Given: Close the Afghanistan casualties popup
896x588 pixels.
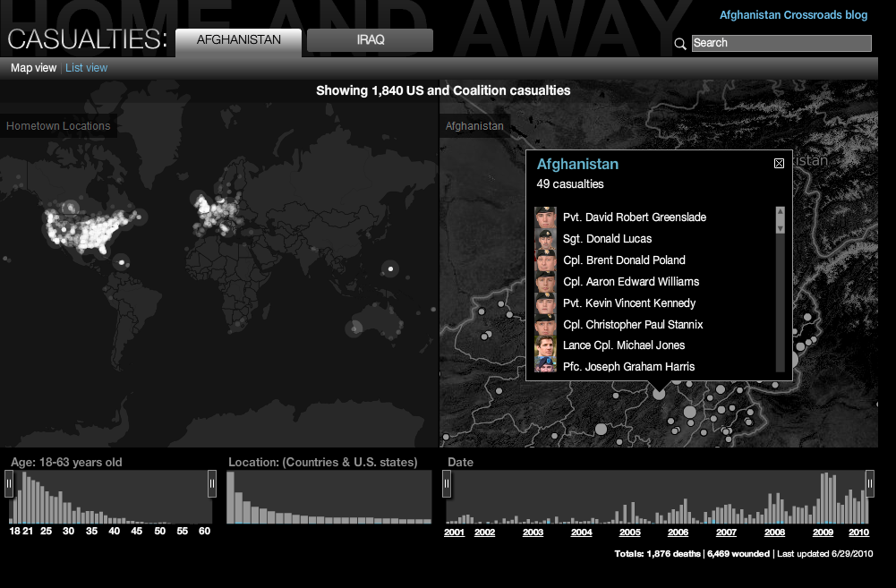Looking at the screenshot, I should point(779,163).
